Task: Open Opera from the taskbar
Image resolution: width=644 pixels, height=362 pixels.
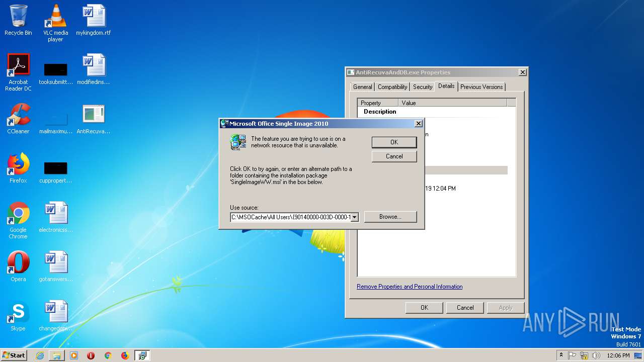Action: click(x=91, y=355)
